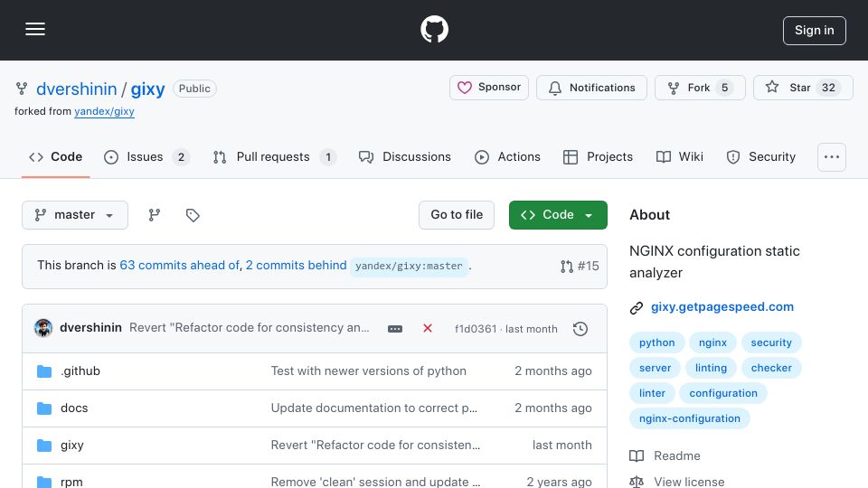Open 63 commits ahead of link

point(179,265)
